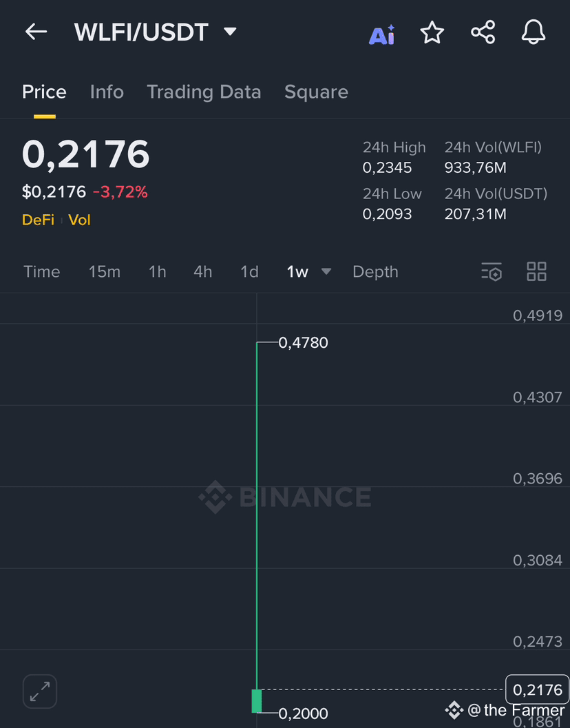Show the Depth chart view
Screen dimensions: 570x728
pyautogui.click(x=375, y=271)
